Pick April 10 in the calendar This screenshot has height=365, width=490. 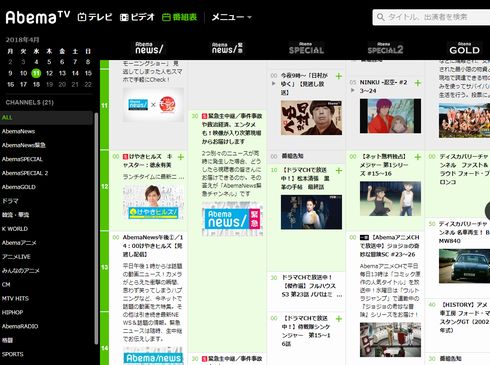(23, 73)
